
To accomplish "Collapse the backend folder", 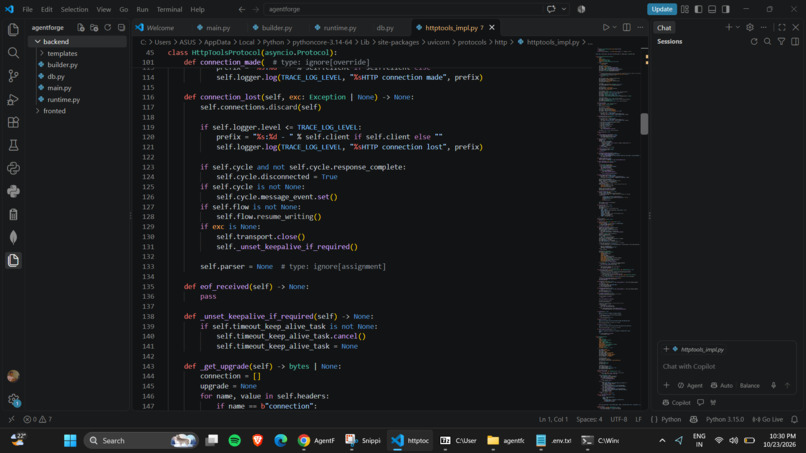I will tap(38, 42).
